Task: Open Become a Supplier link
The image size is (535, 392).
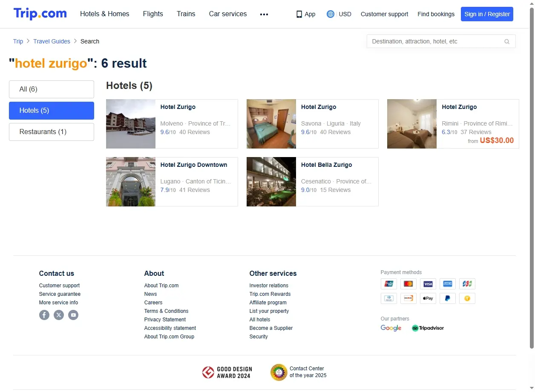Action: [271, 328]
